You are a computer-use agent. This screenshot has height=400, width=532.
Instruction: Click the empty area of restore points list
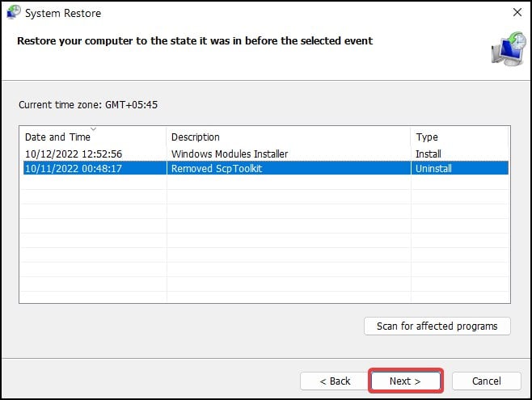tap(264, 242)
